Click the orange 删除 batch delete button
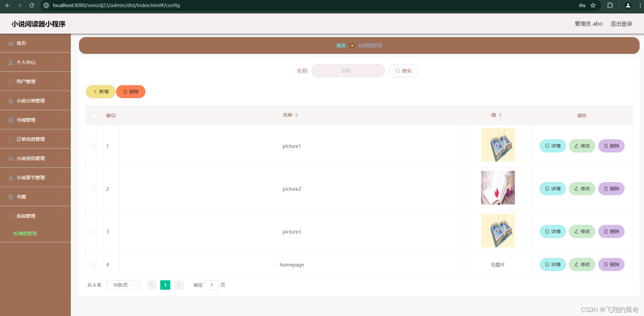This screenshot has height=316, width=644. 131,92
